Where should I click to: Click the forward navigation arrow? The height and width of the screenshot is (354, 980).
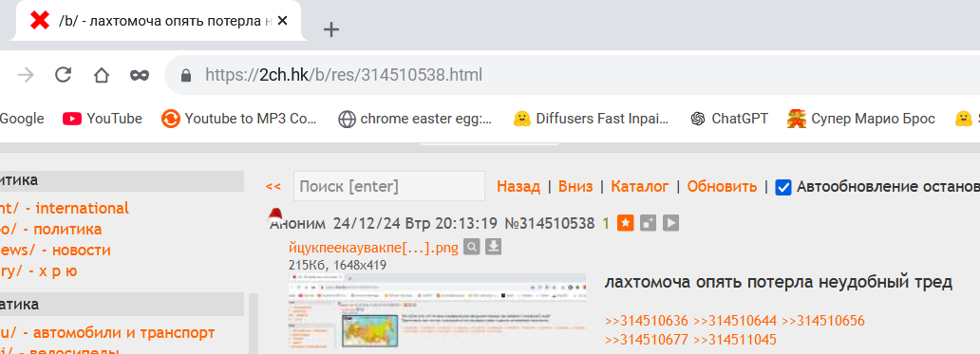tap(26, 76)
